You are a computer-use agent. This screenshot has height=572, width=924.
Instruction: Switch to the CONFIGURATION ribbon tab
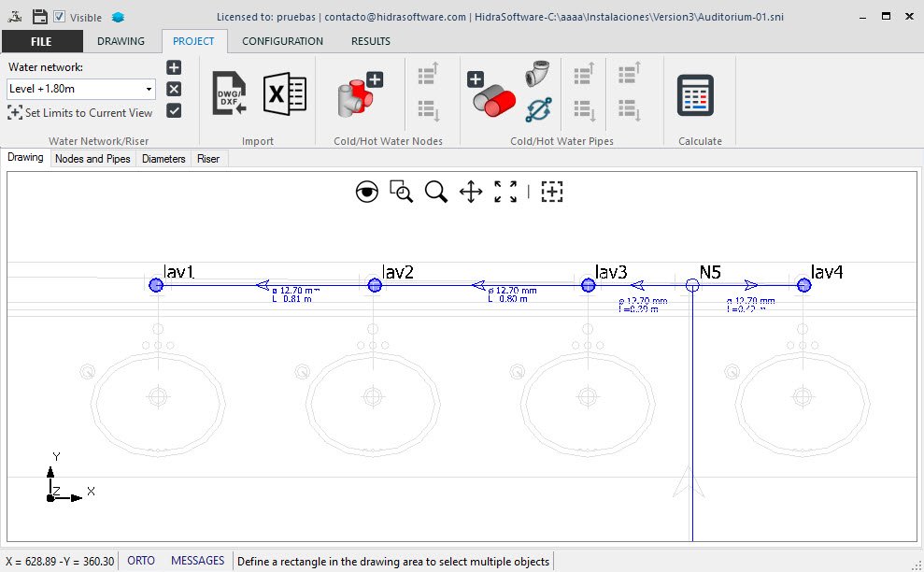click(282, 41)
